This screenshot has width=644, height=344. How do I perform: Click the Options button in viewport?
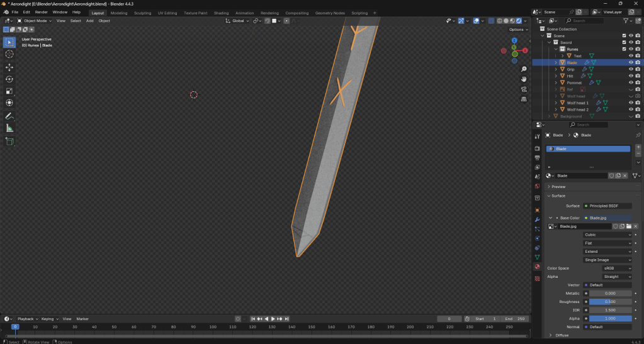(517, 30)
